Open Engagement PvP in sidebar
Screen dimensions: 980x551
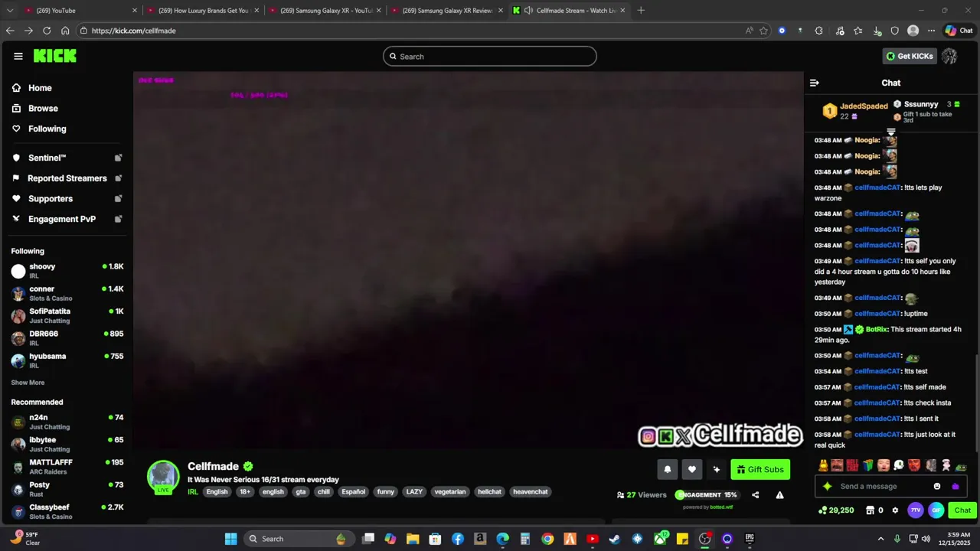point(67,219)
